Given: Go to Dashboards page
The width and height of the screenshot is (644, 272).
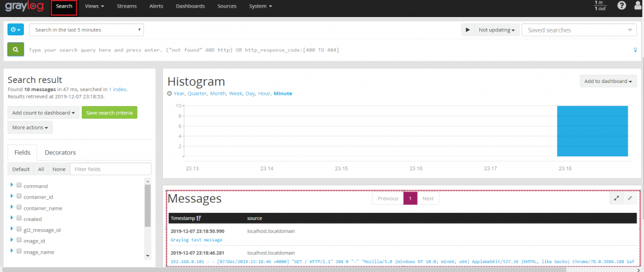Looking at the screenshot, I should [190, 6].
